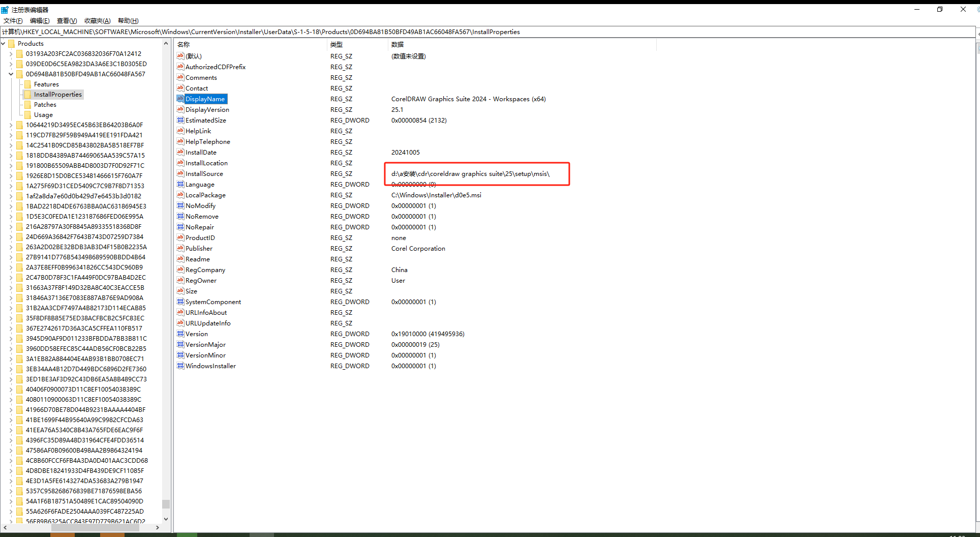This screenshot has width=980, height=537.
Task: Click the (默认) default value icon
Action: click(180, 56)
